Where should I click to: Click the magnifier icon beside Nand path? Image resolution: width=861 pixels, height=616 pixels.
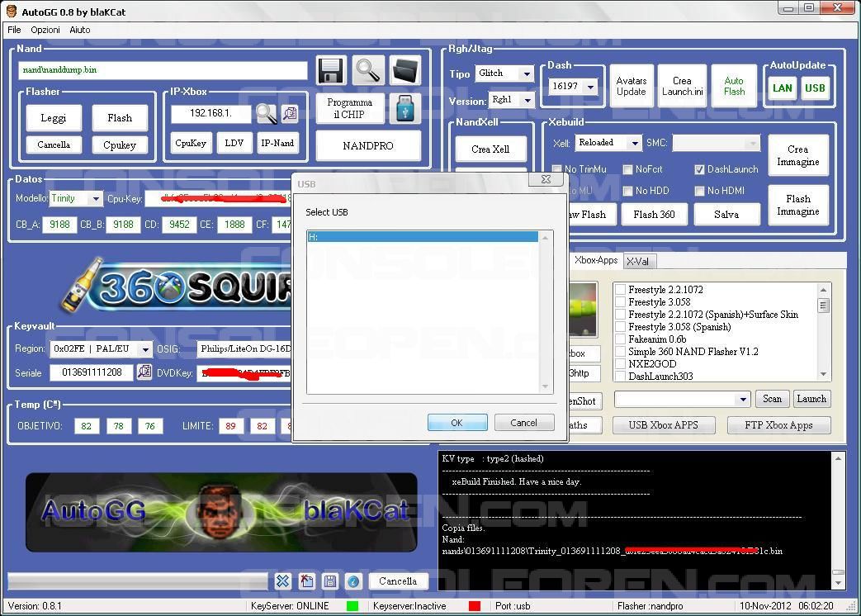[367, 71]
